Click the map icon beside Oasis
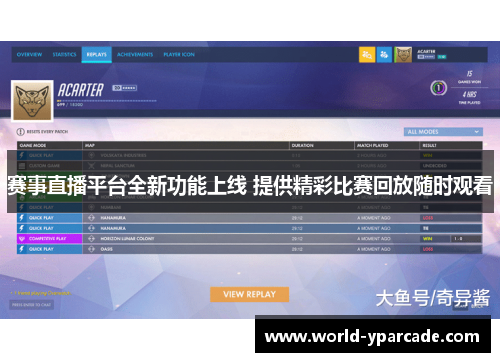 coord(91,249)
